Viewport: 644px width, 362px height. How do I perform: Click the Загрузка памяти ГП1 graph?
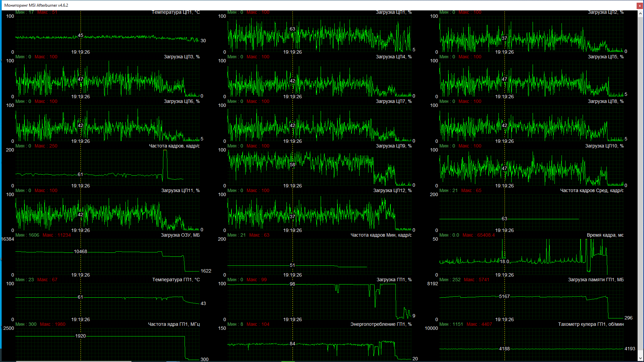531,301
